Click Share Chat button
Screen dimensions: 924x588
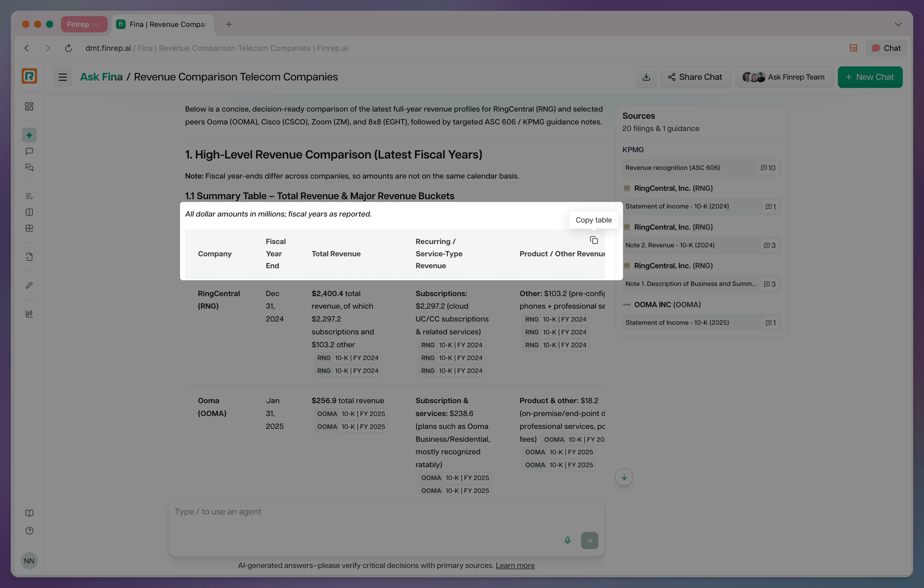pyautogui.click(x=695, y=77)
